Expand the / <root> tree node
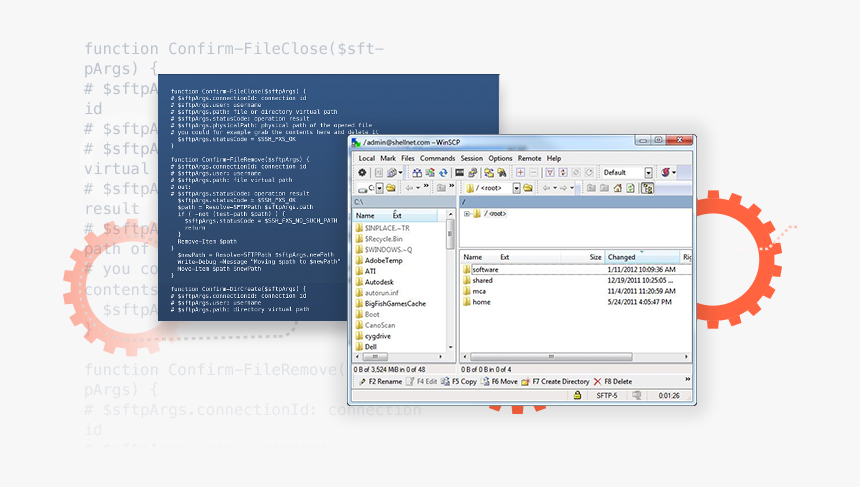 click(x=466, y=214)
